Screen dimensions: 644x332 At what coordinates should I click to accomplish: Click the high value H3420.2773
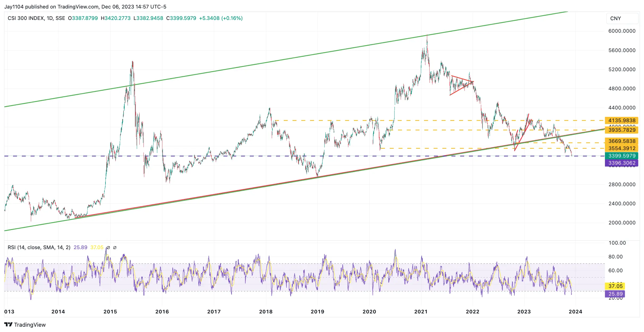tap(116, 18)
